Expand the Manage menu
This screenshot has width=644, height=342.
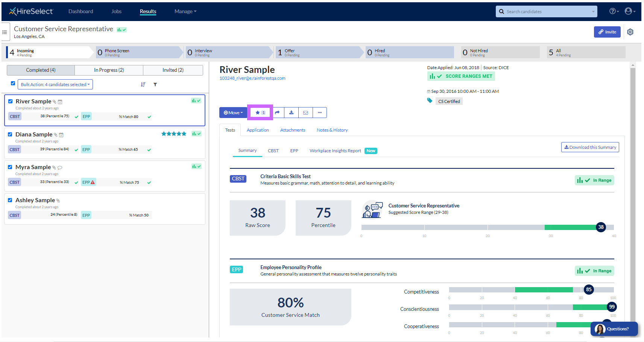tap(185, 11)
